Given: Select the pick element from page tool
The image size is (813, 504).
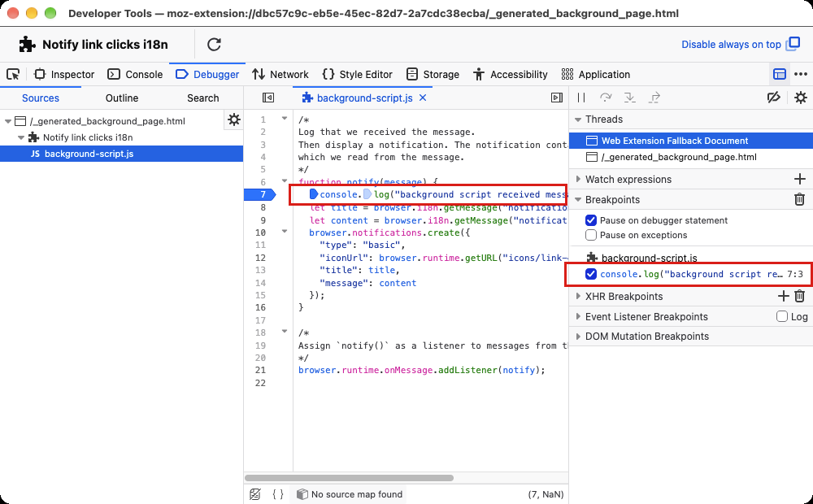Looking at the screenshot, I should click(13, 74).
